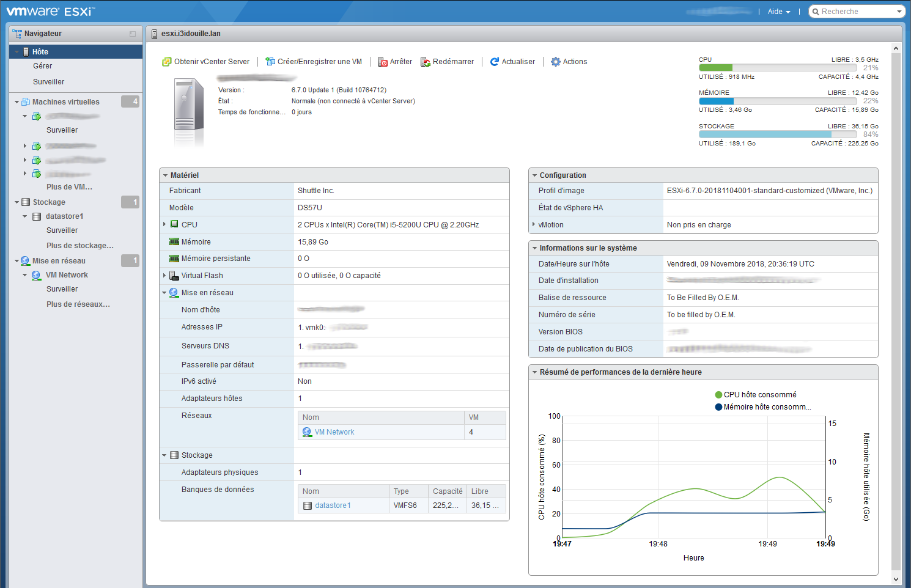The image size is (911, 588).
Task: Click the STOCKAGE usage bar
Action: 778,134
